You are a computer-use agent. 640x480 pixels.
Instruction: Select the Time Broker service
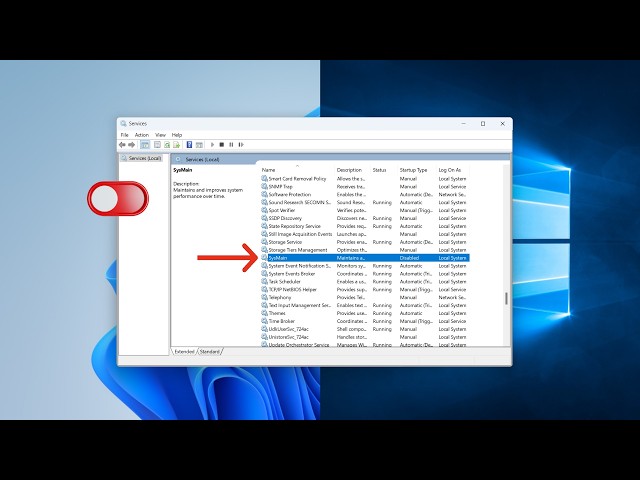(281, 321)
